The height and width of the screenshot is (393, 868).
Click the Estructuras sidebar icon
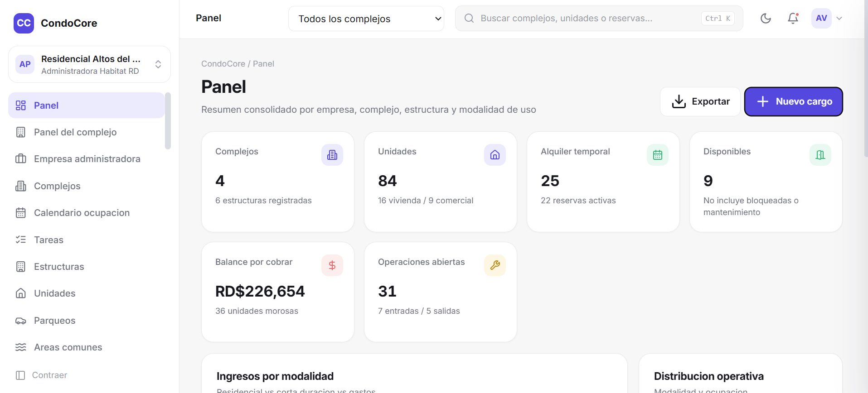click(21, 267)
